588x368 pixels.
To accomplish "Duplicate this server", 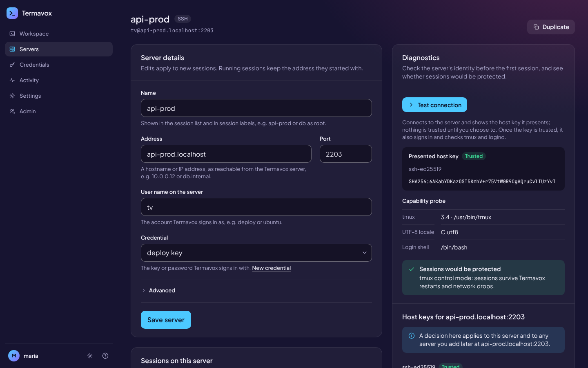I will tap(551, 27).
